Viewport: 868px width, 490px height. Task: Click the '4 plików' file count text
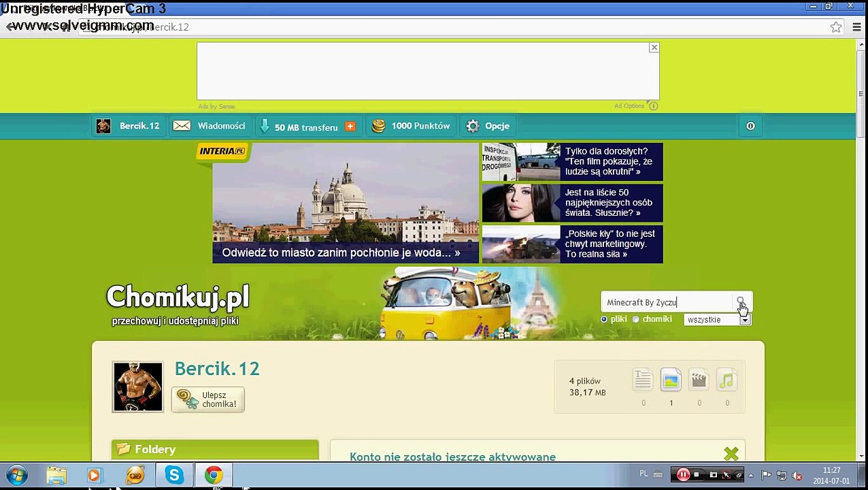(x=585, y=381)
